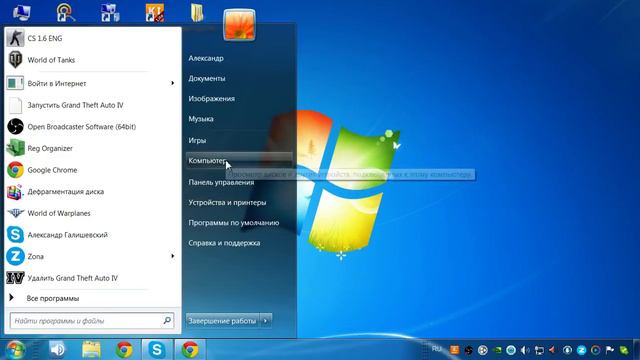Select the orange KI desktop shortcut

(x=155, y=12)
